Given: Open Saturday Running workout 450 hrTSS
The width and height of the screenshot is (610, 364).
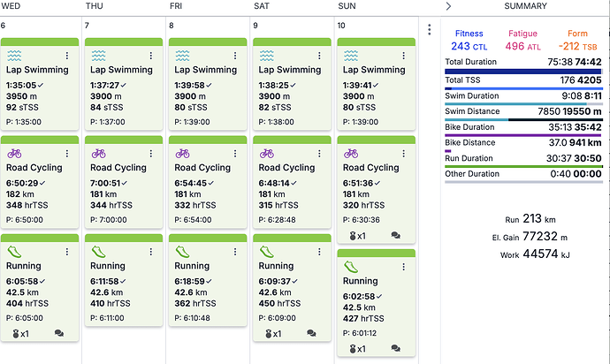Looking at the screenshot, I should (292, 287).
